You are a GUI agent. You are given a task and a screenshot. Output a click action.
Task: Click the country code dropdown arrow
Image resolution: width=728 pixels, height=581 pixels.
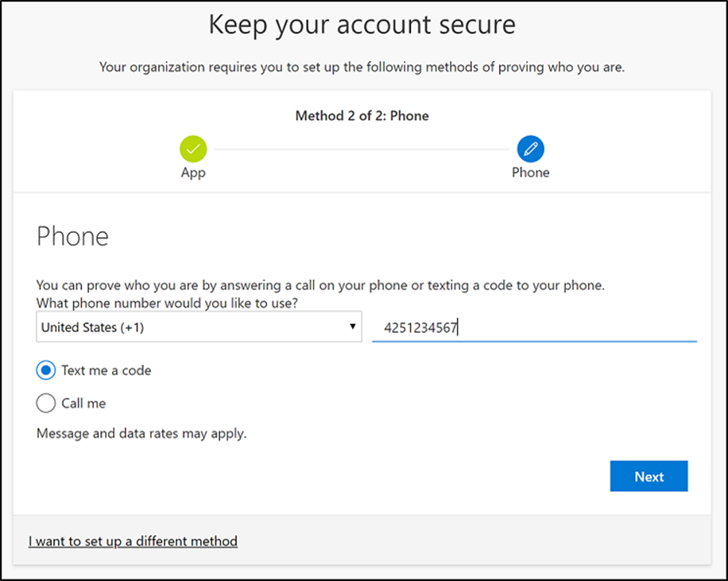coord(353,327)
